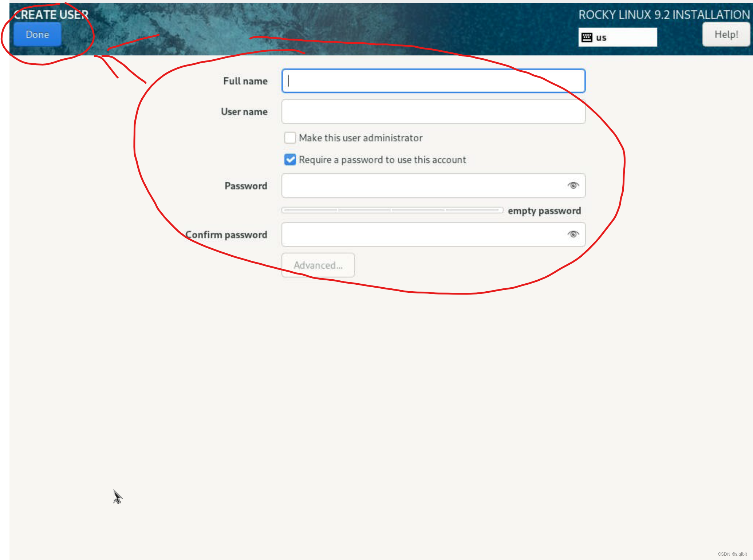Reveal Confirm password with its eye icon

click(x=573, y=234)
